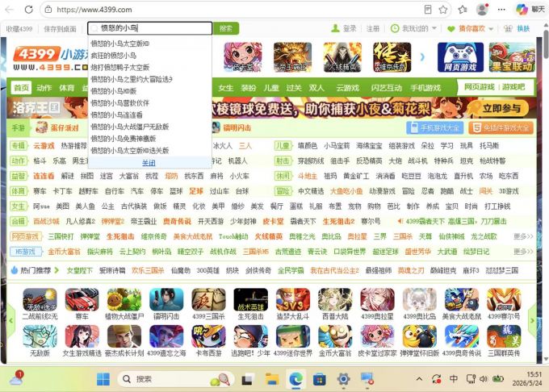The height and width of the screenshot is (392, 549).
Task: Click the reader view icon in the address bar
Action: (x=428, y=10)
